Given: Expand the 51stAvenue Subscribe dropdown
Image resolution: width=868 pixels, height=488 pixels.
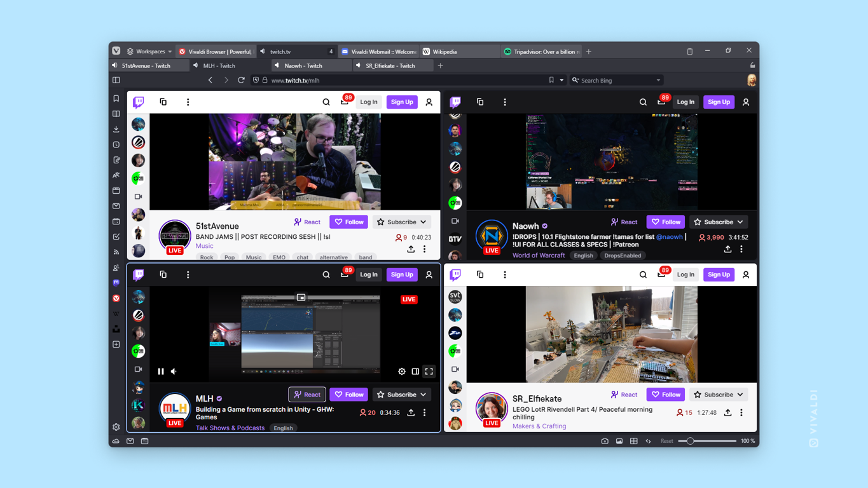Looking at the screenshot, I should tap(402, 222).
